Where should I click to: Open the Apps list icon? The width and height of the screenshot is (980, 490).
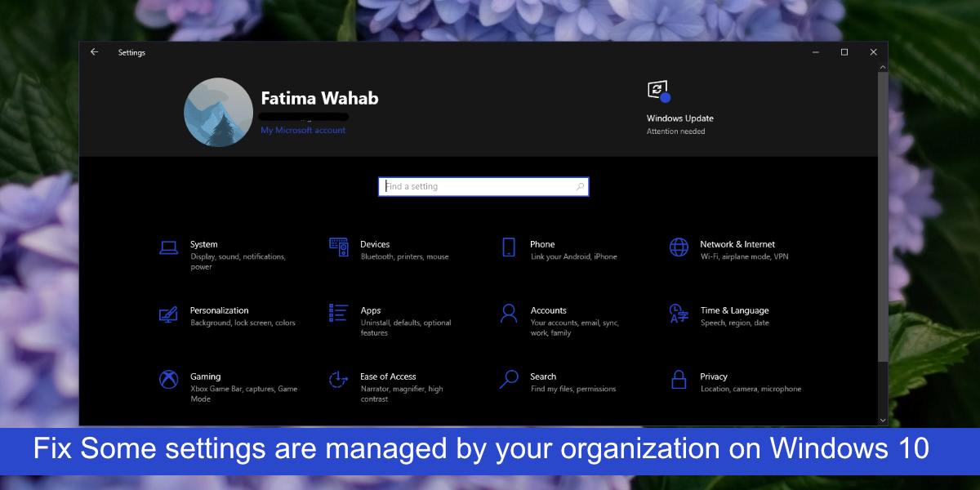(x=339, y=314)
